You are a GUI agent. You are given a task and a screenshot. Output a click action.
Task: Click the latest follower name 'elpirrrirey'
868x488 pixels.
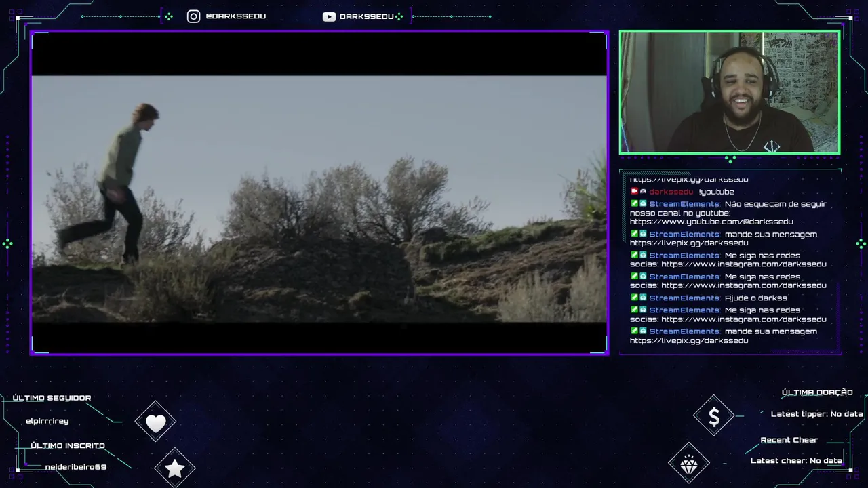pyautogui.click(x=47, y=421)
